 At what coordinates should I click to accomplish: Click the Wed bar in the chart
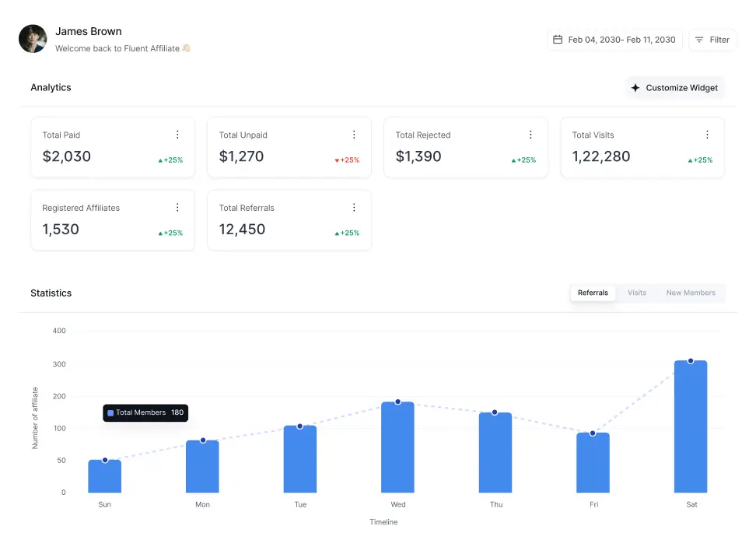pyautogui.click(x=397, y=447)
